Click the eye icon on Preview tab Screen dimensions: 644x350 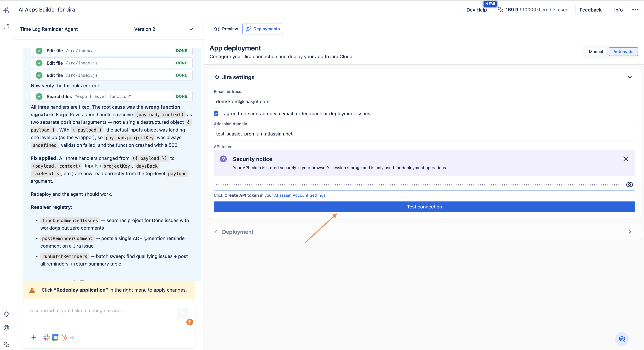click(x=217, y=29)
